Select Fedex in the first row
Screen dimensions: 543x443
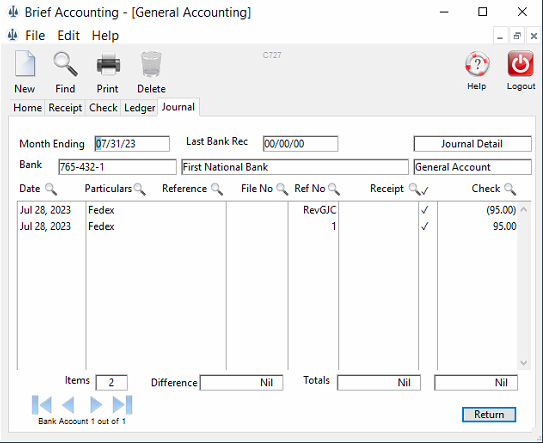pos(101,210)
